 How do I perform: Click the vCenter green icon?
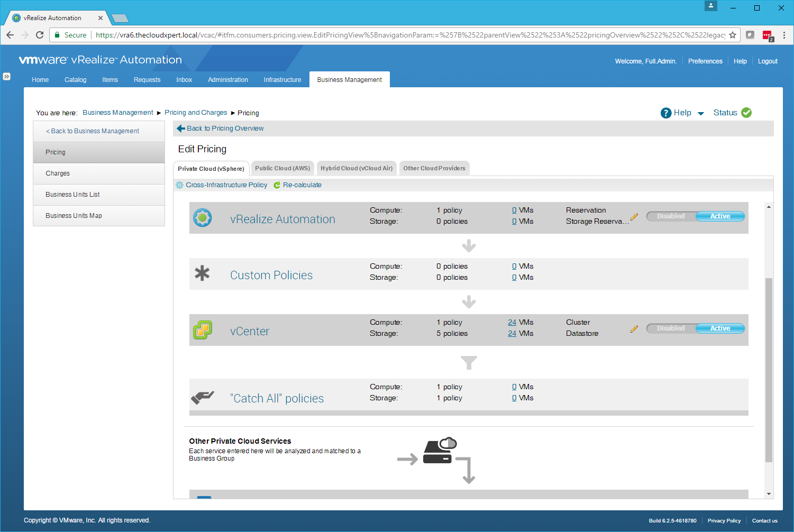coord(202,330)
